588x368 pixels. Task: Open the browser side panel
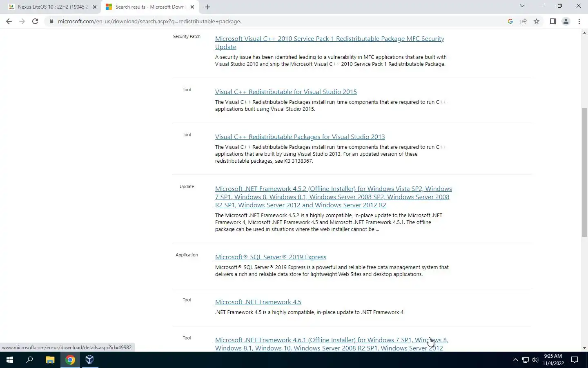pyautogui.click(x=552, y=21)
